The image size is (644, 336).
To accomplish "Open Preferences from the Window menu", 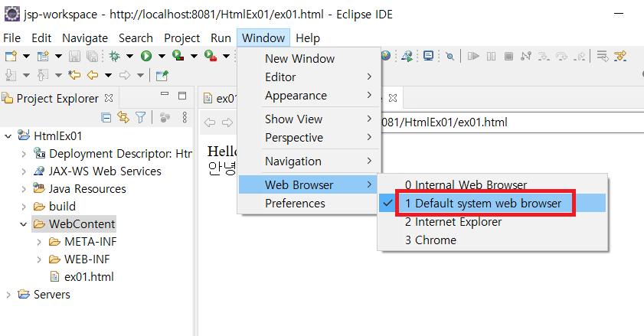I will pyautogui.click(x=309, y=204).
